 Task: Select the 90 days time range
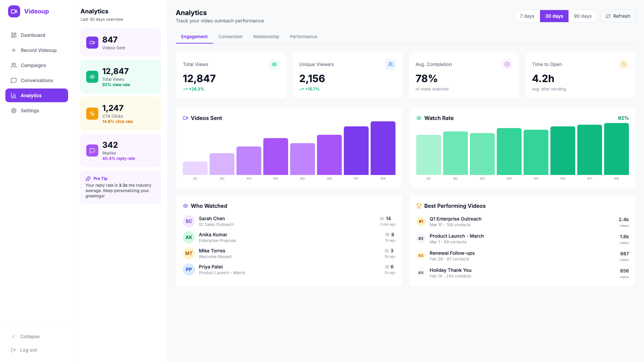coord(583,16)
